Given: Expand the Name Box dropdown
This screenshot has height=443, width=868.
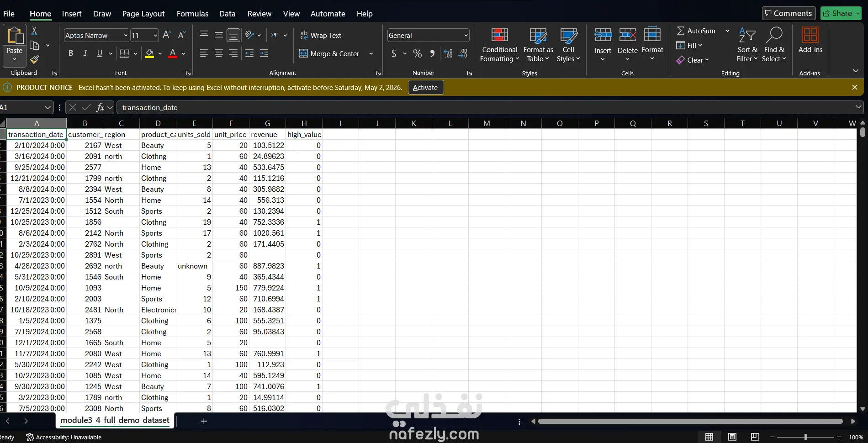Looking at the screenshot, I should pos(48,107).
